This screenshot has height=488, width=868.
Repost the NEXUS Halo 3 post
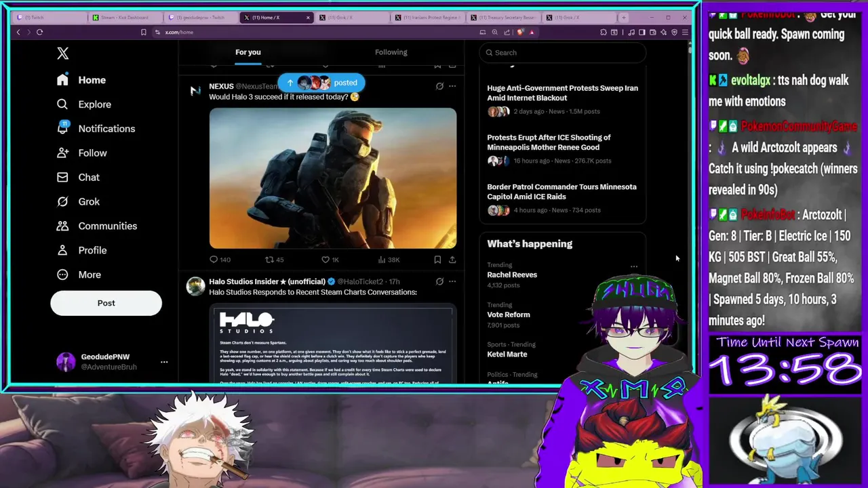tap(274, 260)
